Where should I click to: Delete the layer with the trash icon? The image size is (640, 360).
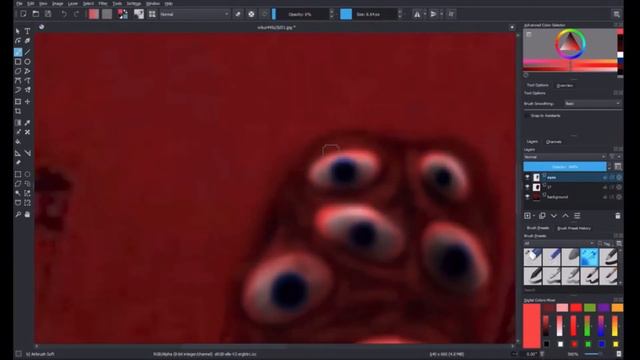point(618,216)
